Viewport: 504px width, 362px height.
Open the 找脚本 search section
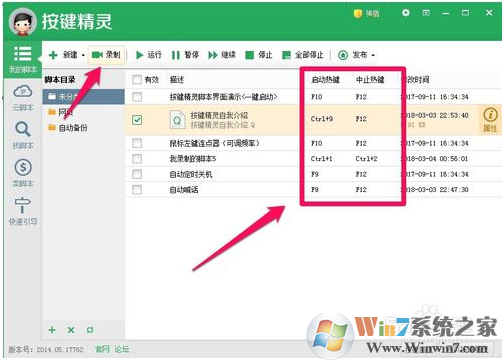click(x=22, y=135)
